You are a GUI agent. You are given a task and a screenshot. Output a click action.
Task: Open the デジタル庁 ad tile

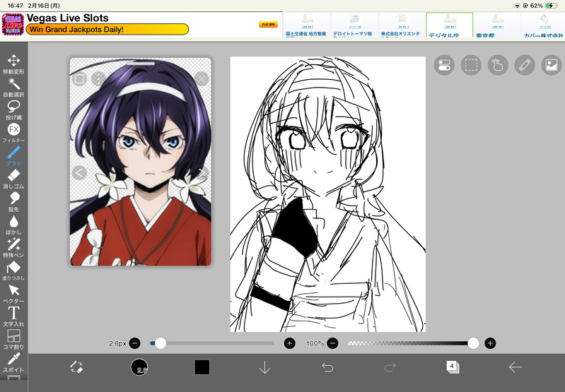449,25
